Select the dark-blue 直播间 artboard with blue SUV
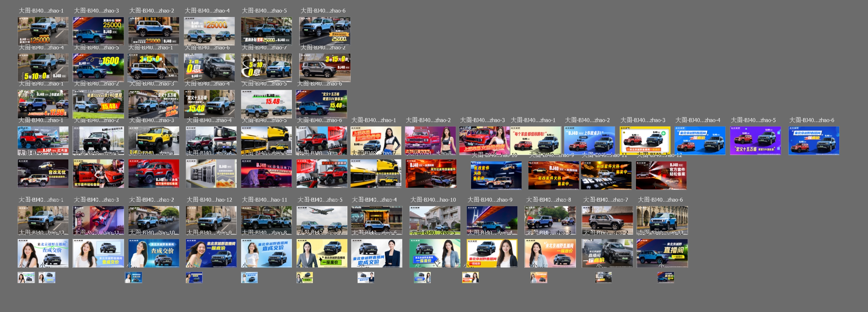 662,254
